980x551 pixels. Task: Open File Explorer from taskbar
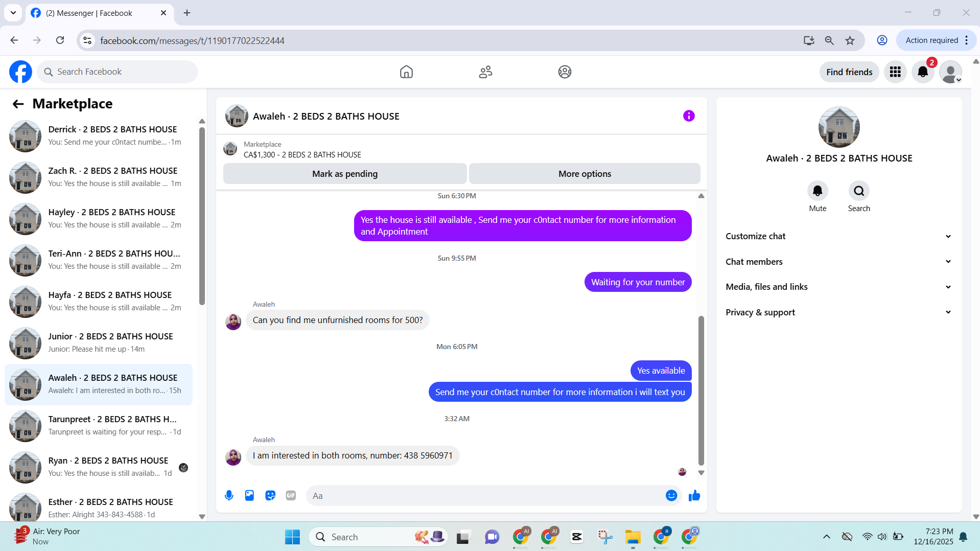pos(633,537)
